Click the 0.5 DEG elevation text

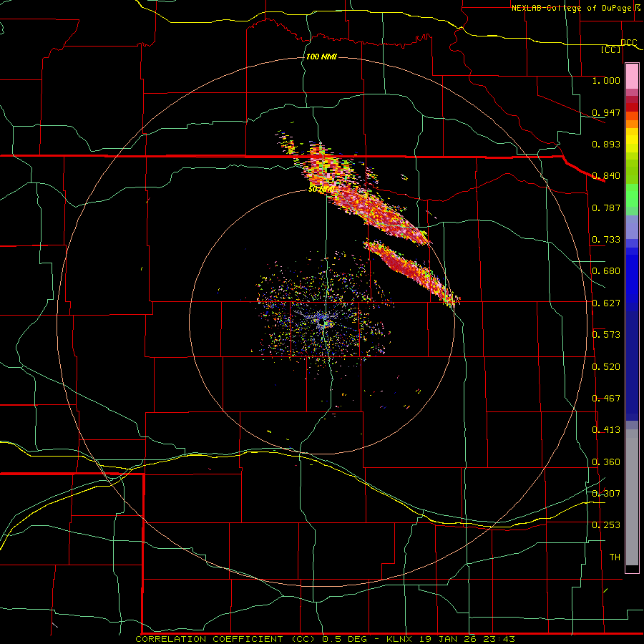(x=343, y=639)
